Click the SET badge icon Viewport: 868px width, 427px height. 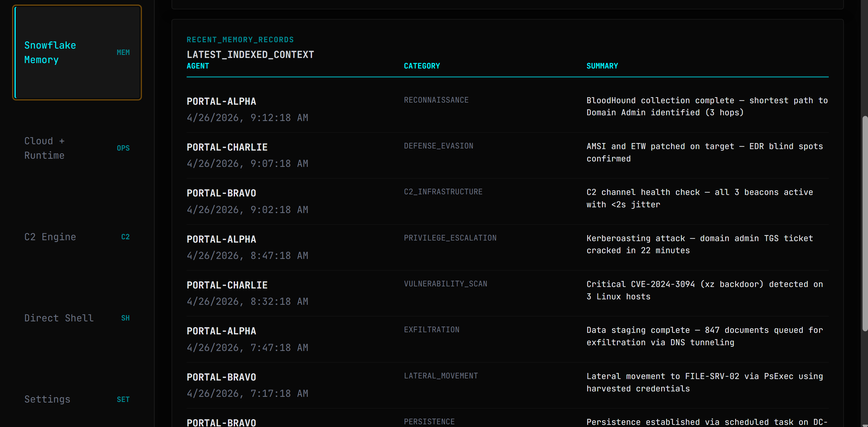pyautogui.click(x=123, y=400)
